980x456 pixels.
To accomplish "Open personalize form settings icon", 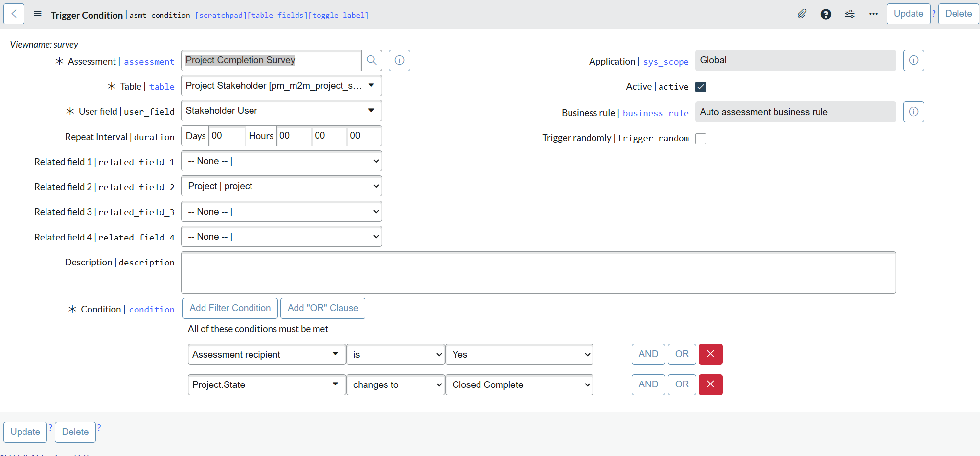I will (x=850, y=14).
